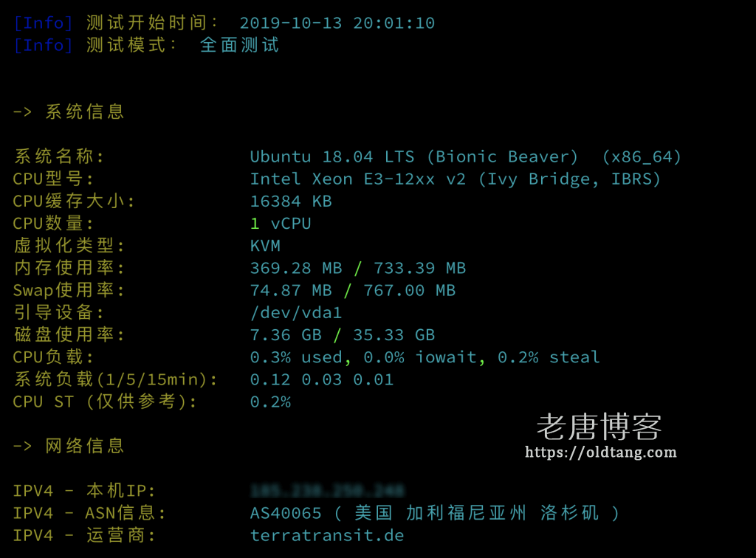Click the Intel Xeon E3-12xx CPU model text
The image size is (756, 558).
tap(343, 179)
